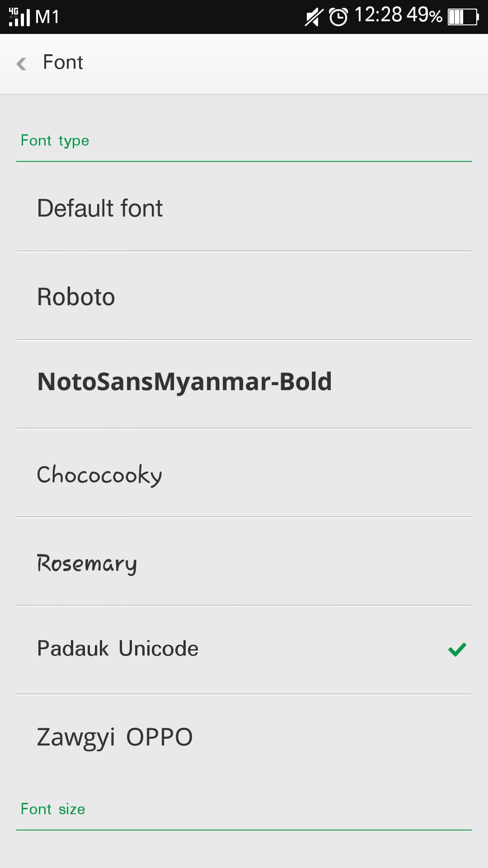The height and width of the screenshot is (868, 488).
Task: Select the Default font option
Action: 99,208
